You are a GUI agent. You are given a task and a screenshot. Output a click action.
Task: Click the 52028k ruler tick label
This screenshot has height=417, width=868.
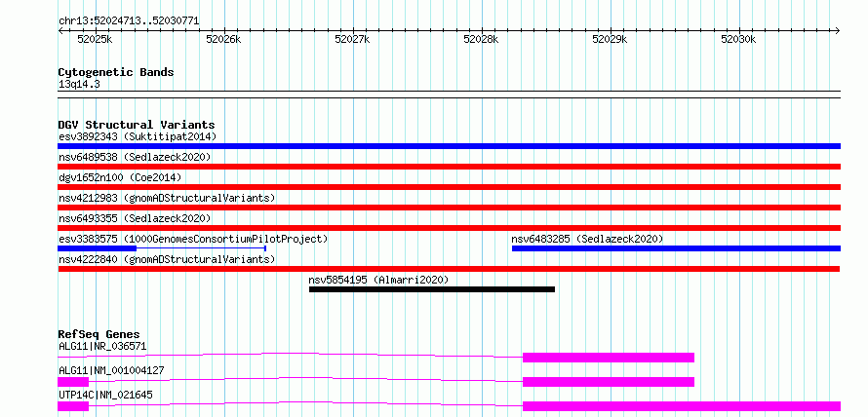tap(481, 39)
